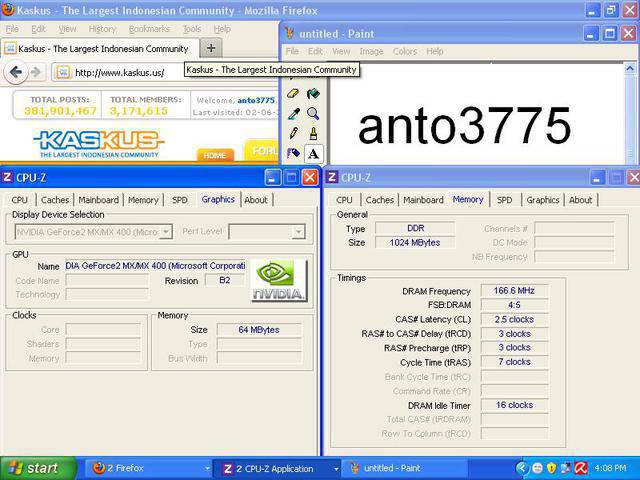Switch to CPU tab in left CPU-Z window
The width and height of the screenshot is (640, 480).
[20, 200]
